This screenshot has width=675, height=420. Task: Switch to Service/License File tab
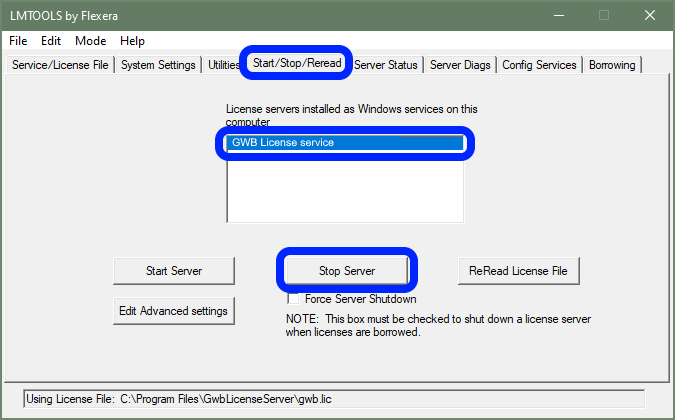[x=60, y=65]
